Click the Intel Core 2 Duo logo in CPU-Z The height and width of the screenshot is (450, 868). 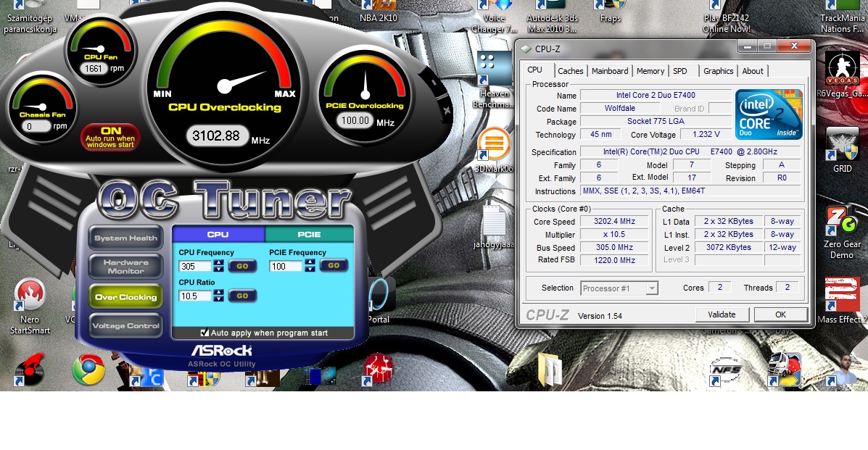click(769, 114)
